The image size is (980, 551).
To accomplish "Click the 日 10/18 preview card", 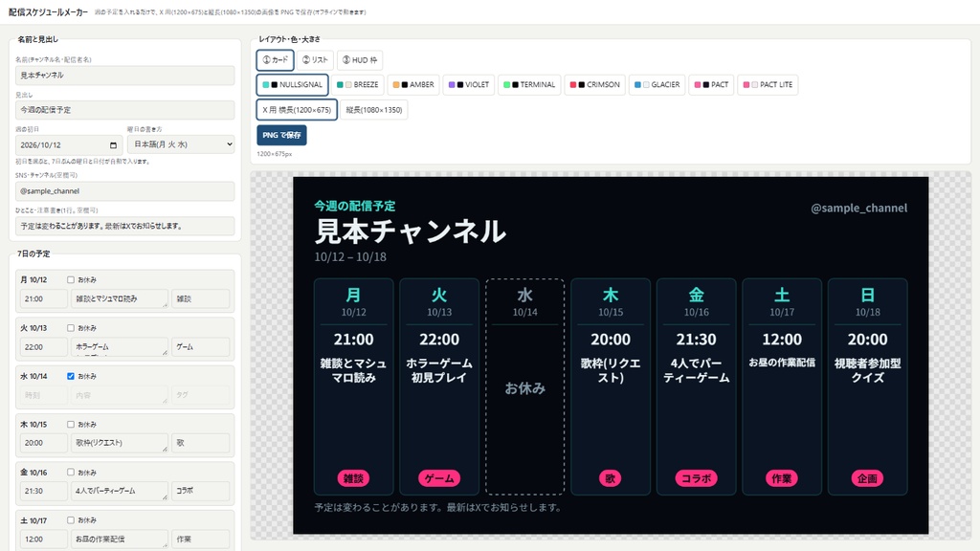I will click(x=867, y=386).
